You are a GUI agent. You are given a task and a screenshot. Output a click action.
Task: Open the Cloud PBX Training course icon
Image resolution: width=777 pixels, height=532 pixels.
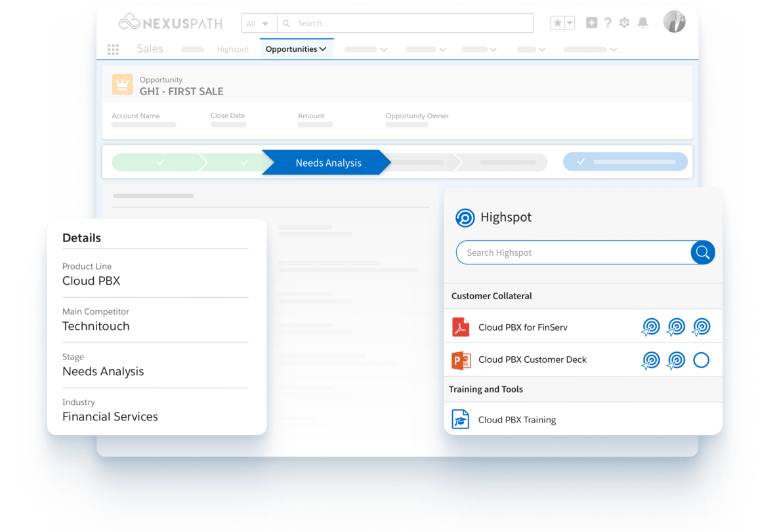pyautogui.click(x=460, y=419)
